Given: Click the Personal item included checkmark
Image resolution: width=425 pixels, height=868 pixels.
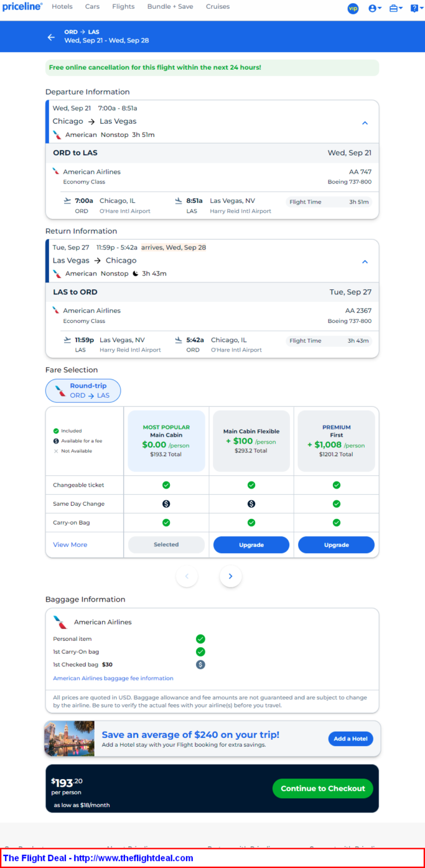Looking at the screenshot, I should click(x=200, y=639).
